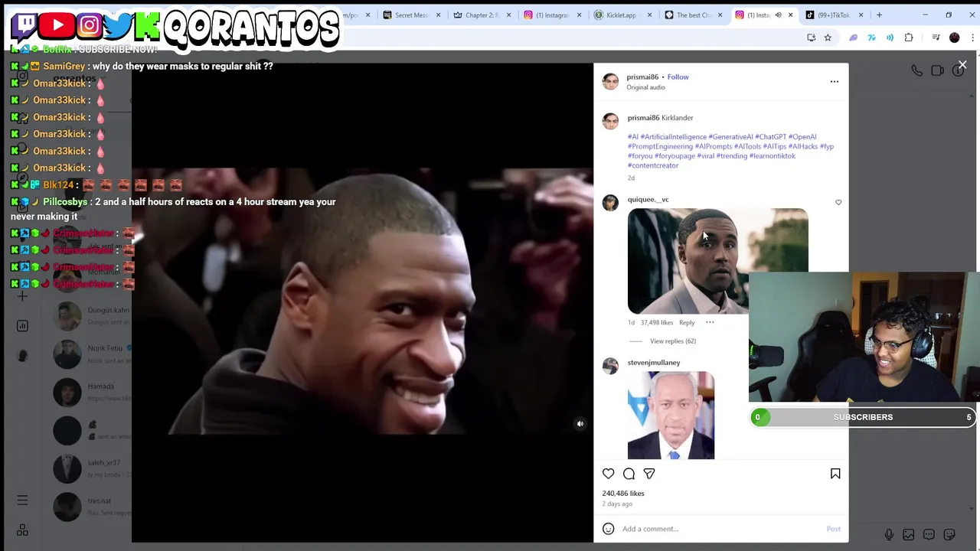View the 240,486 likes list
980x551 pixels.
pos(623,494)
